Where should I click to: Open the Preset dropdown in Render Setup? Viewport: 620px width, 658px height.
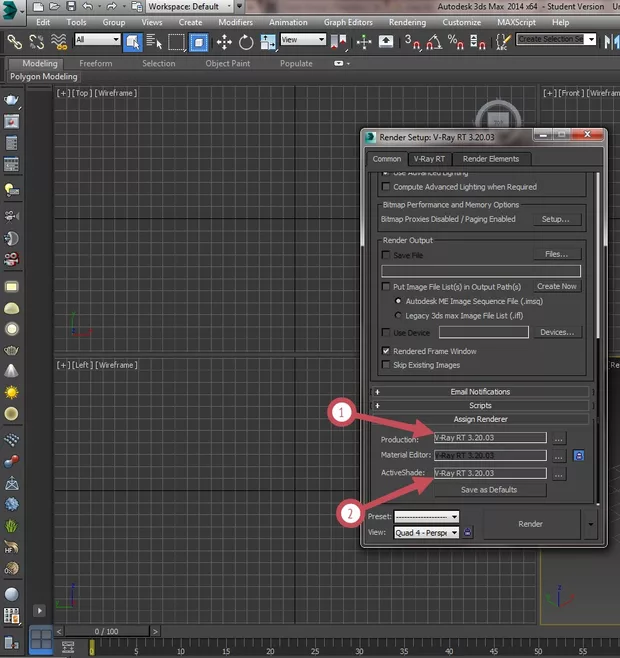[426, 516]
